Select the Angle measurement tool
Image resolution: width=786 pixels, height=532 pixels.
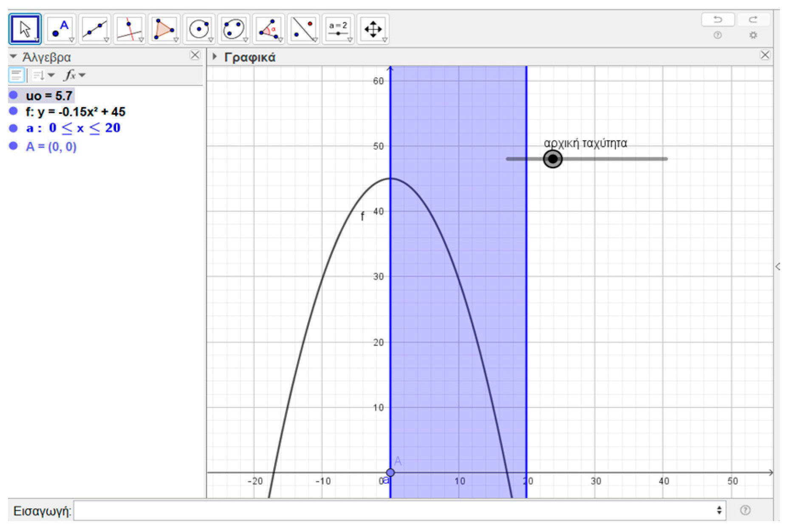[x=269, y=29]
